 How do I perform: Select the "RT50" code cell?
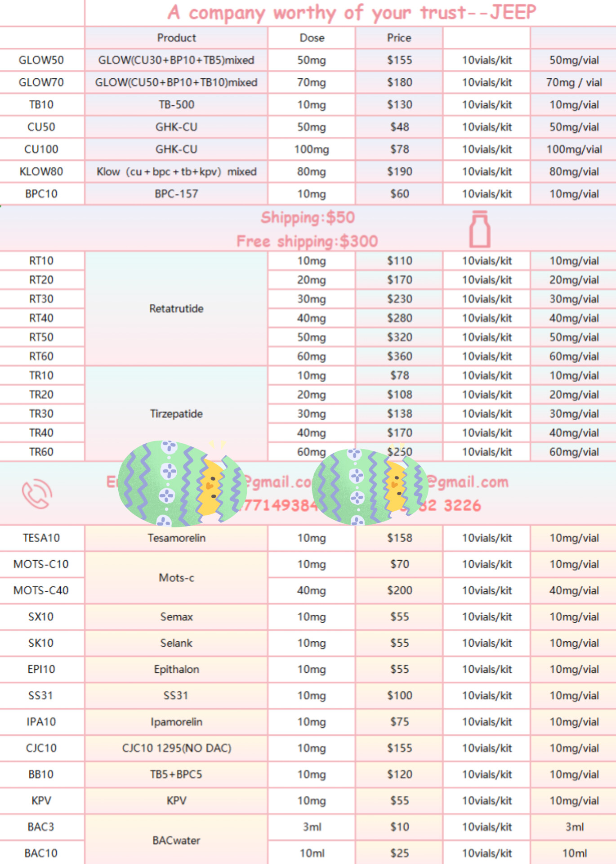click(41, 337)
